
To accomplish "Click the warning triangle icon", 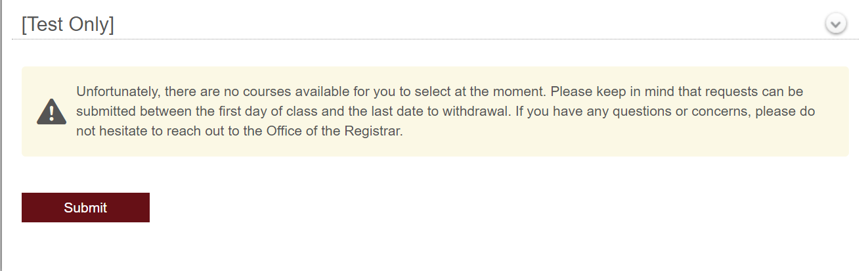I will (x=52, y=112).
